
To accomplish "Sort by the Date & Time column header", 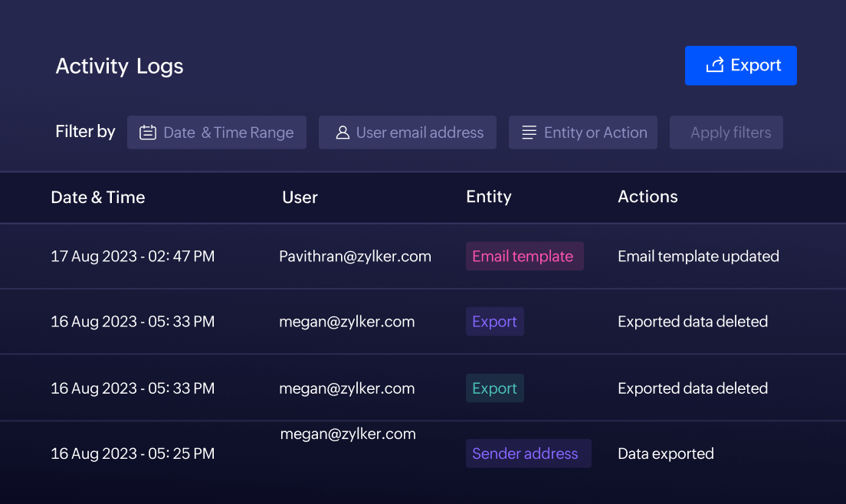I will pyautogui.click(x=98, y=197).
